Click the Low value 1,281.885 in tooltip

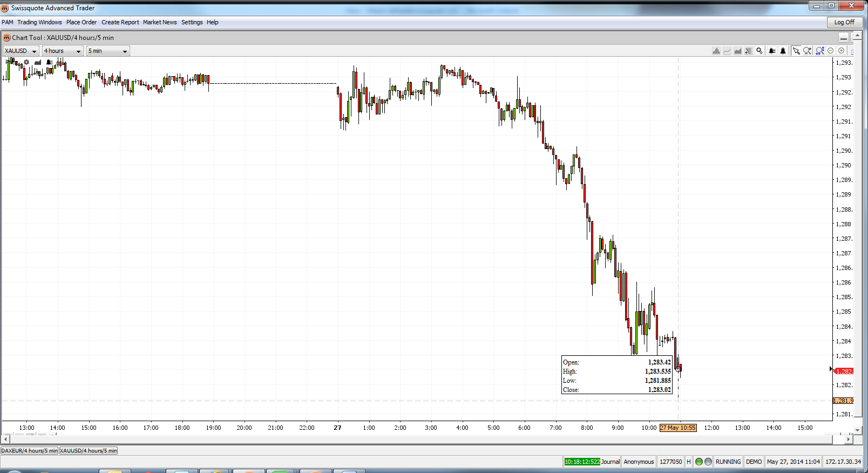pos(657,381)
